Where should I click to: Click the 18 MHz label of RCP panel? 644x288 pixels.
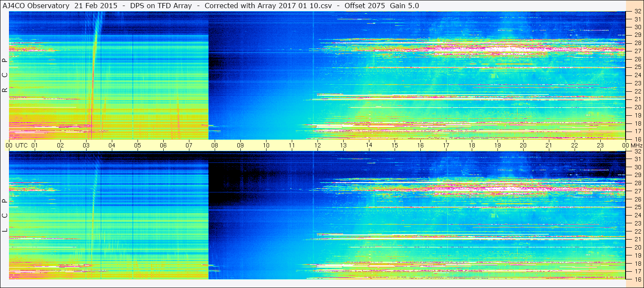pos(637,123)
